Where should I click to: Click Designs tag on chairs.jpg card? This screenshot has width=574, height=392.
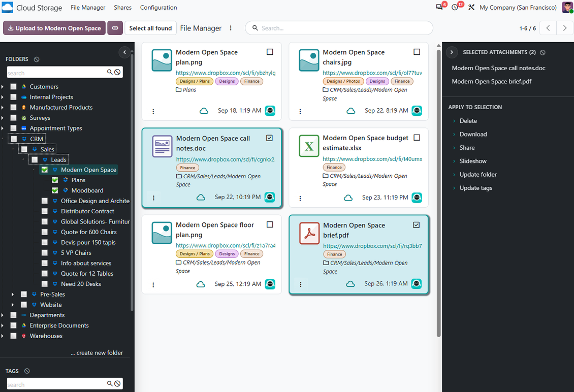tap(377, 81)
